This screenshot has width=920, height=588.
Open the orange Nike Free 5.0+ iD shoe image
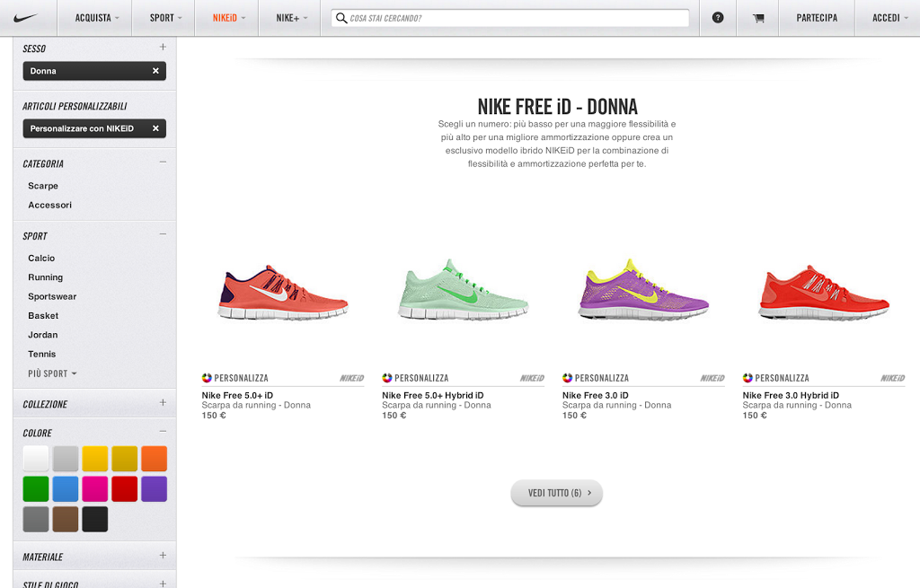[x=283, y=292]
